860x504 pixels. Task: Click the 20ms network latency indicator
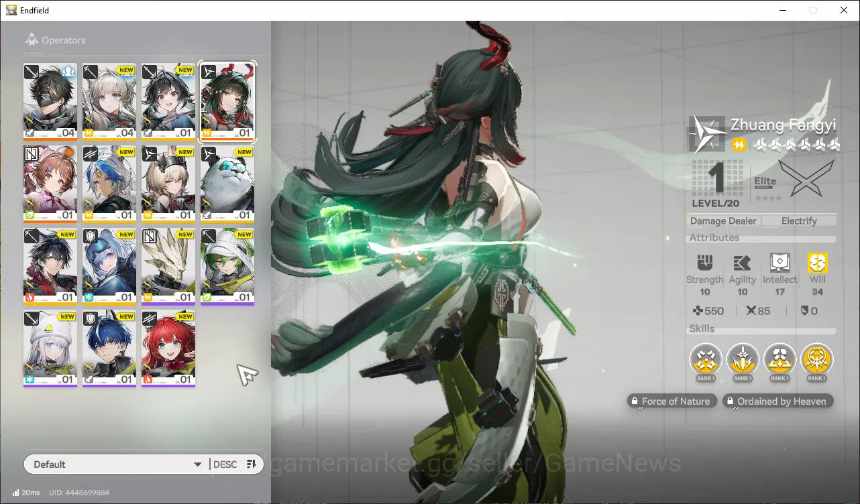26,493
